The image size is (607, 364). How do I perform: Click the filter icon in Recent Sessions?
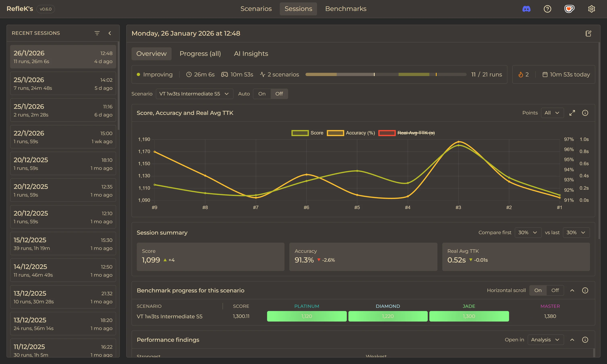coord(97,33)
